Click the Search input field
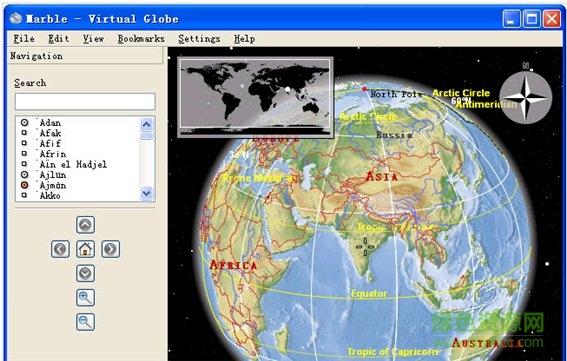This screenshot has height=361, width=567. (85, 101)
